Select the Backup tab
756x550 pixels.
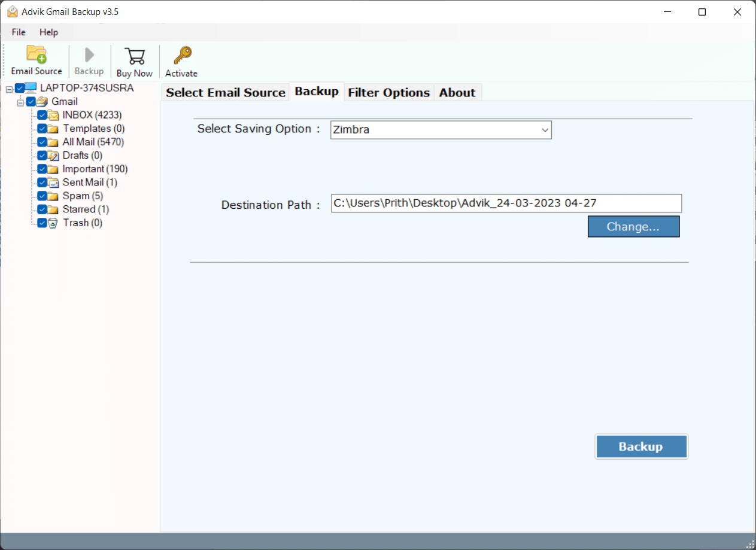click(317, 92)
